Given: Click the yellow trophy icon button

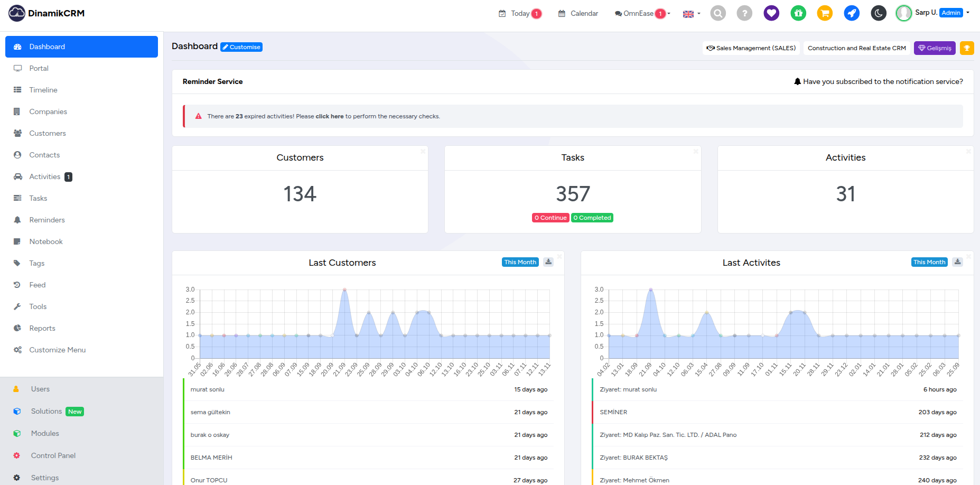Looking at the screenshot, I should pyautogui.click(x=967, y=48).
